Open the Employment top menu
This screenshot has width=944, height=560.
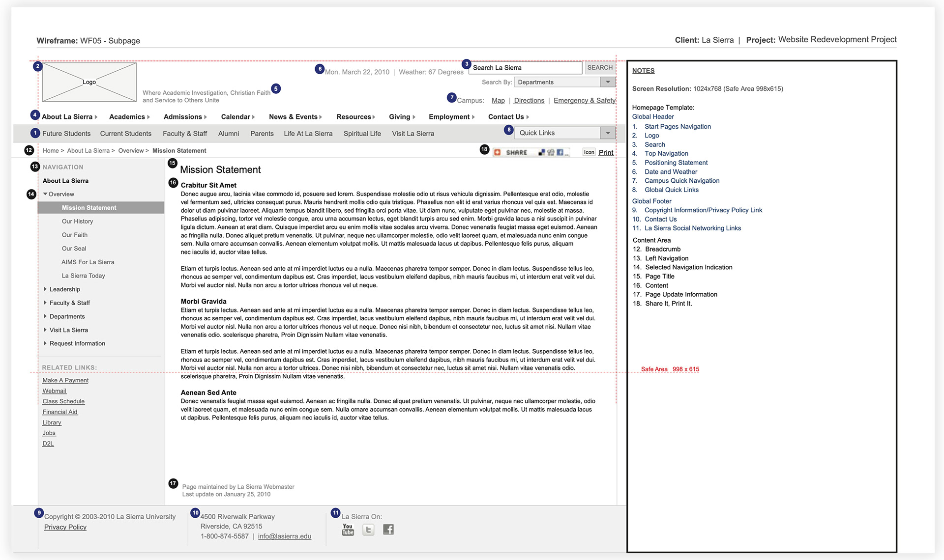[452, 117]
